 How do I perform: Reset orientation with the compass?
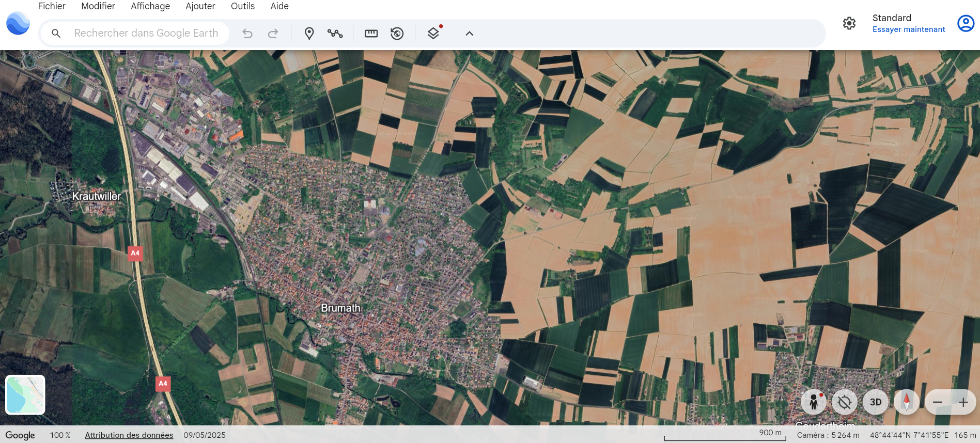click(x=906, y=402)
